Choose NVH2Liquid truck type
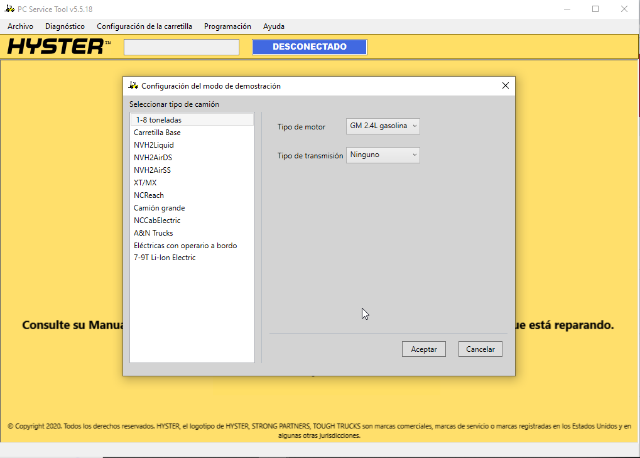This screenshot has width=640, height=458. 154,145
